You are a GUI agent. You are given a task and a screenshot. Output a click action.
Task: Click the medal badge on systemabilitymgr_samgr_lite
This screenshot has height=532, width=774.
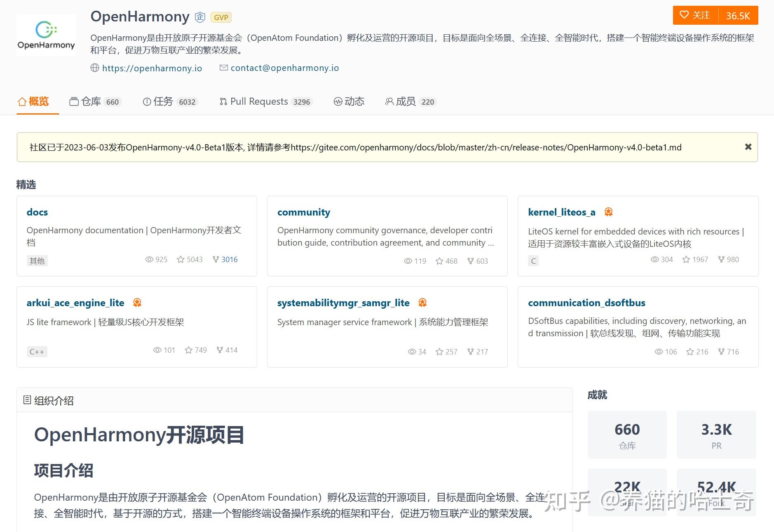[422, 302]
